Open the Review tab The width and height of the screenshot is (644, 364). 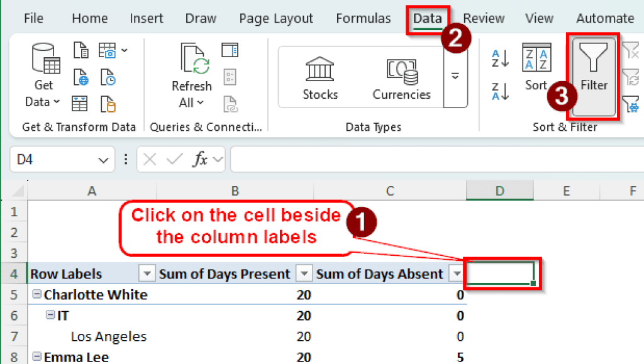(483, 18)
